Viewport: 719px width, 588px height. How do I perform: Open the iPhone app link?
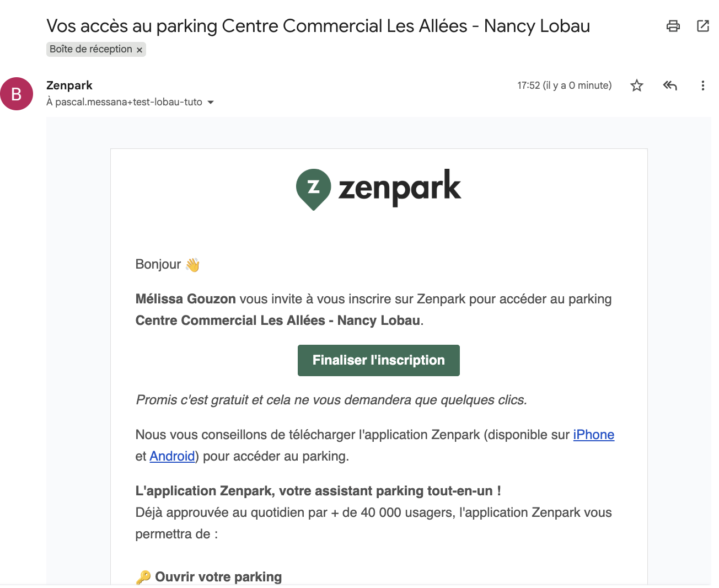tap(593, 435)
